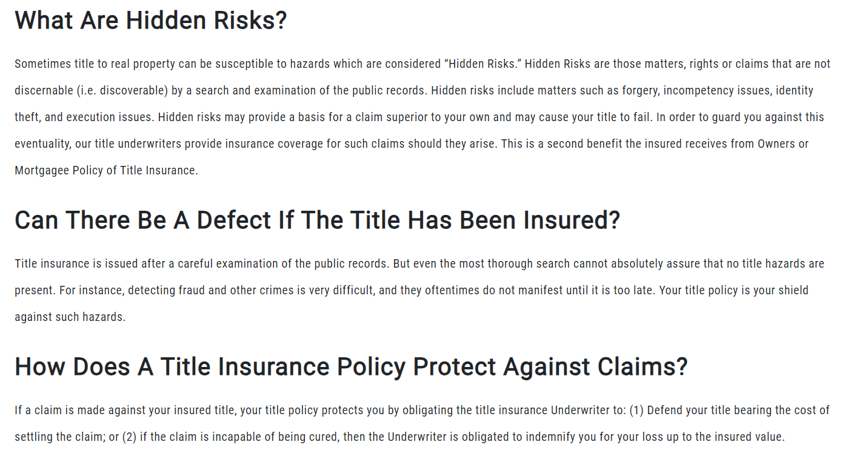Click the '(2)' item in last paragraph
Viewport: 868px width, 459px height.
pos(129,437)
